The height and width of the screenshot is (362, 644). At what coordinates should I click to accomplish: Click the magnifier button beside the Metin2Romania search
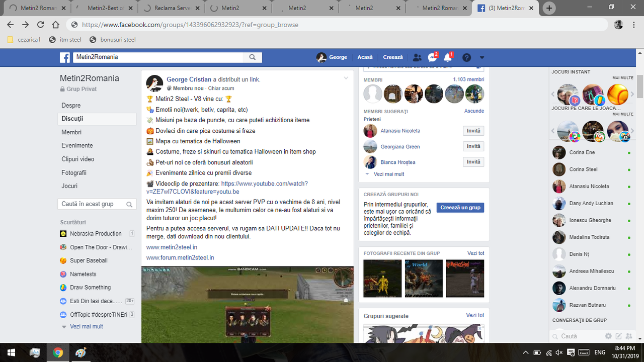pyautogui.click(x=253, y=57)
